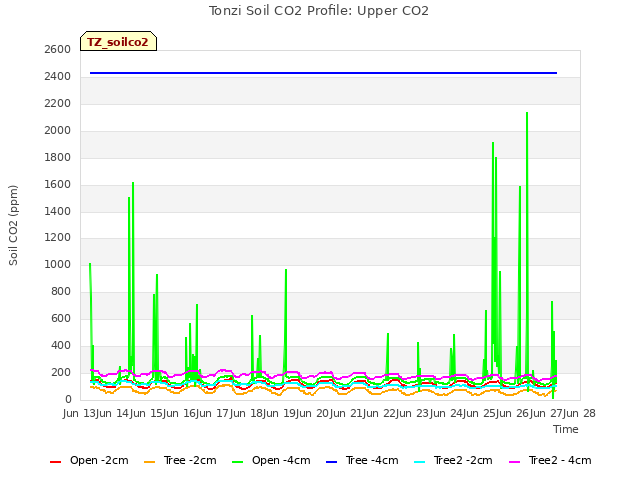Image resolution: width=640 pixels, height=480 pixels.
Task: Click the 'Jun 20' x-axis date label
Action: [314, 413]
